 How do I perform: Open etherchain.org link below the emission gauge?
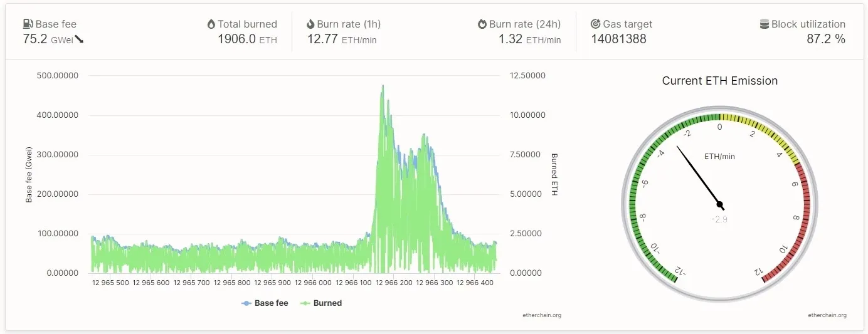point(827,315)
